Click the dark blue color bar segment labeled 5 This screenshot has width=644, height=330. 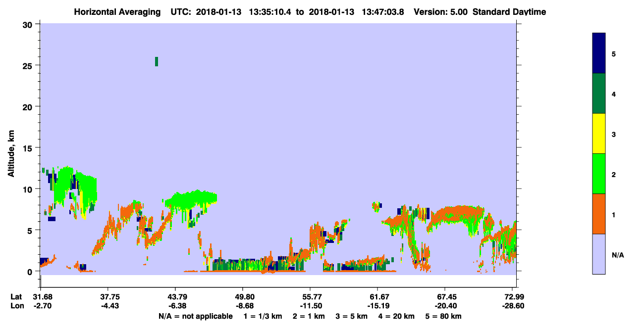[x=599, y=53]
